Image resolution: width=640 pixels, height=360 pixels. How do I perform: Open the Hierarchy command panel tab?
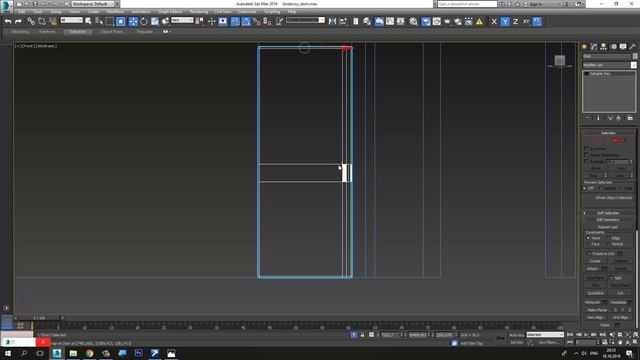tap(603, 47)
